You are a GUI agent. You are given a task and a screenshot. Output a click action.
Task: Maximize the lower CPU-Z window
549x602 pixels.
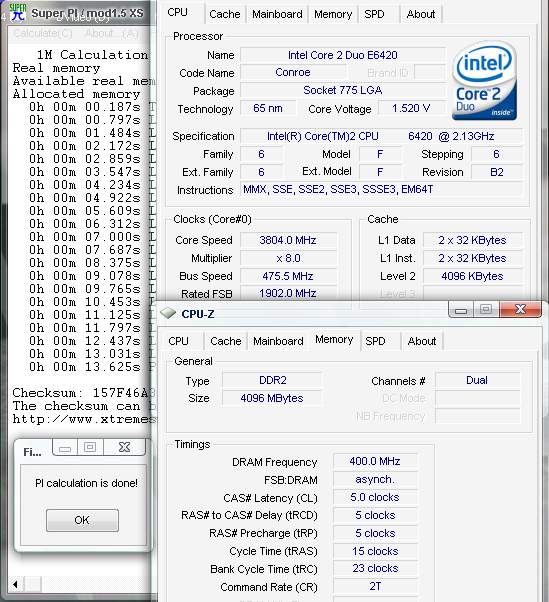coord(486,309)
